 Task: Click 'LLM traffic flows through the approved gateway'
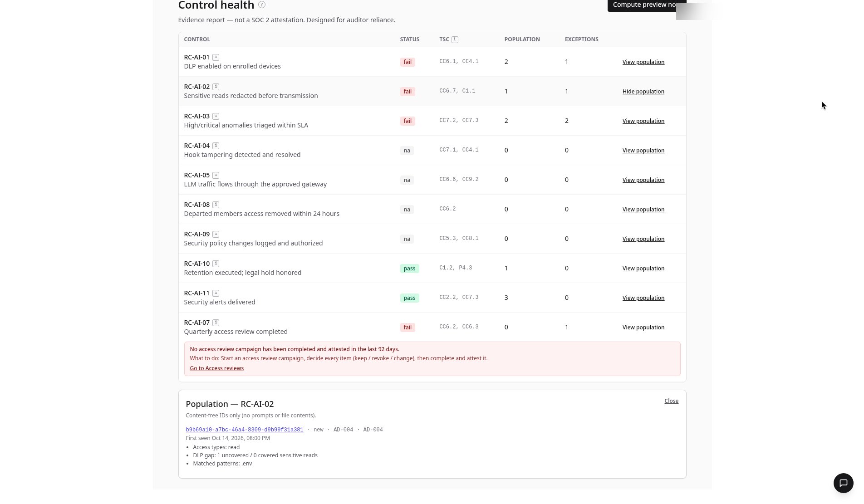255,184
